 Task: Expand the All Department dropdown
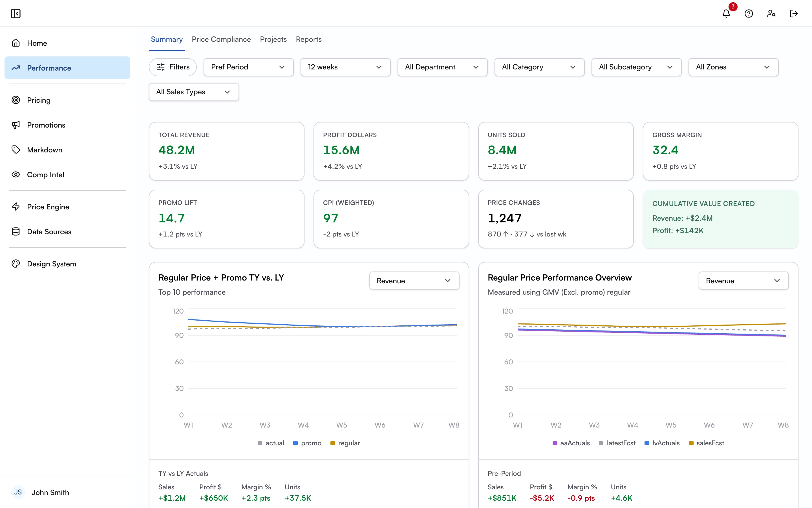443,67
